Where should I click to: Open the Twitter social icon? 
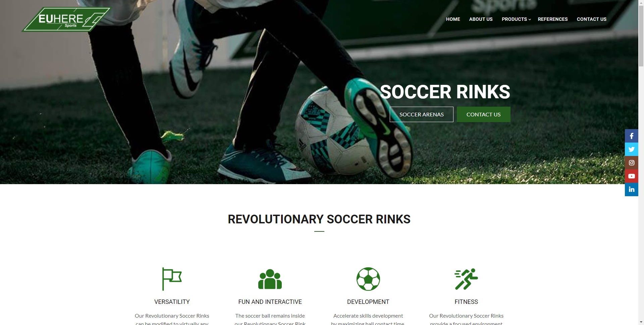[631, 149]
